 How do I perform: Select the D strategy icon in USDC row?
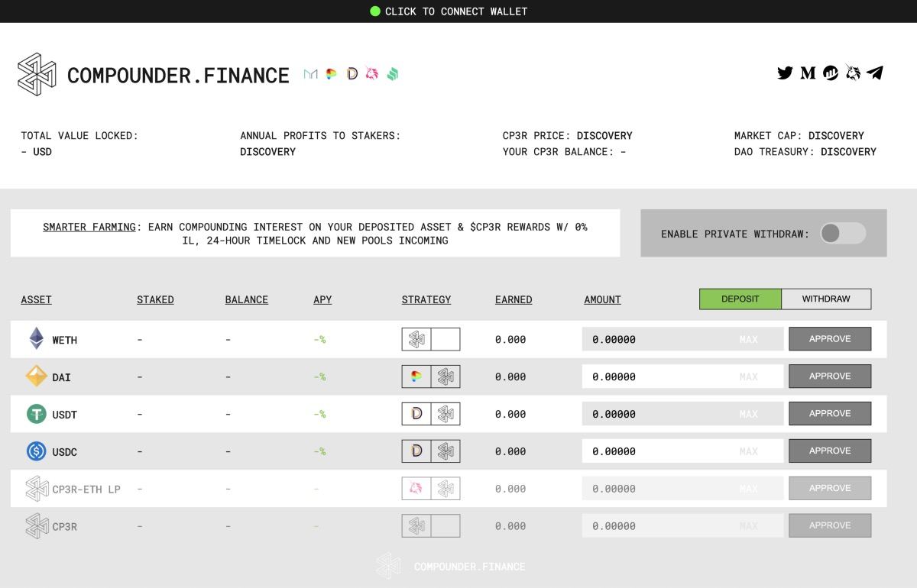416,451
